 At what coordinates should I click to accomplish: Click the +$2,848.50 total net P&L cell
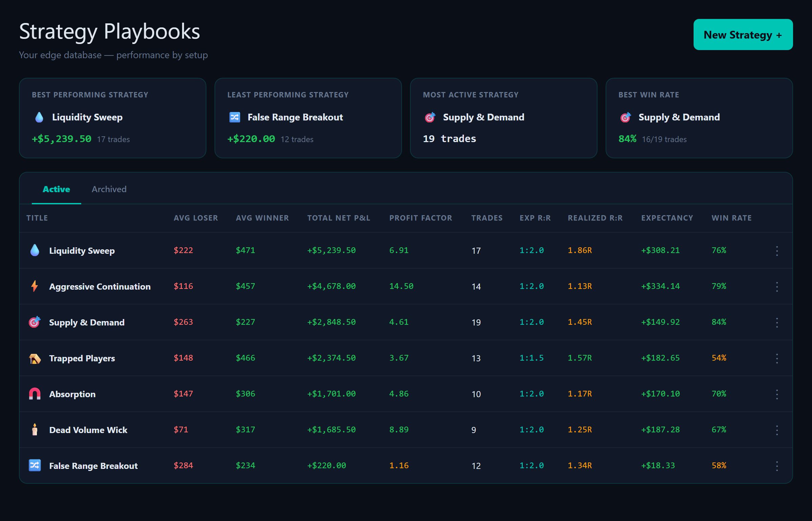coord(331,322)
